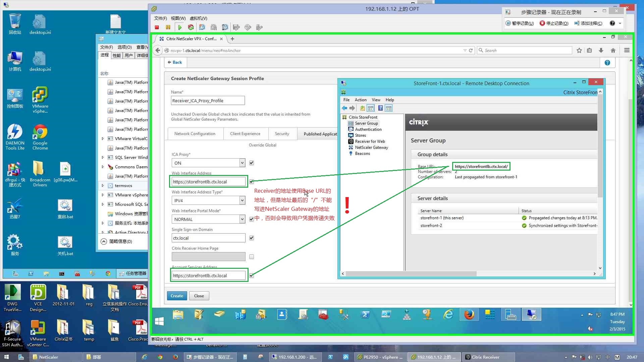Open the Portal Mode NORMAL dropdown

208,219
